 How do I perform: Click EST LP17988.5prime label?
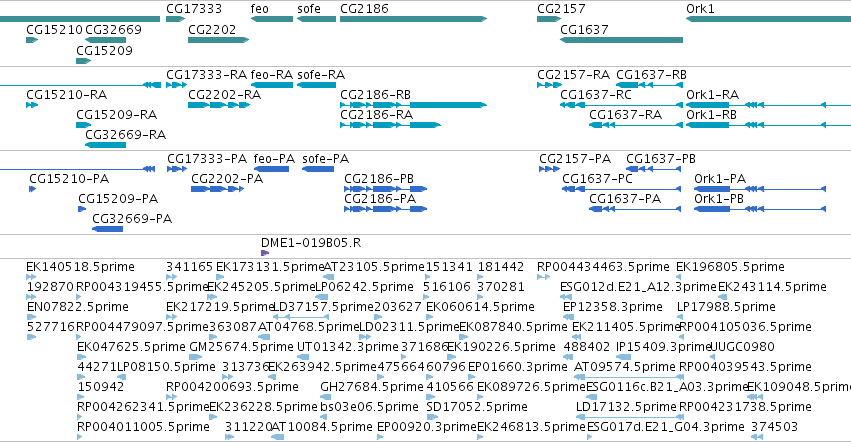point(726,307)
